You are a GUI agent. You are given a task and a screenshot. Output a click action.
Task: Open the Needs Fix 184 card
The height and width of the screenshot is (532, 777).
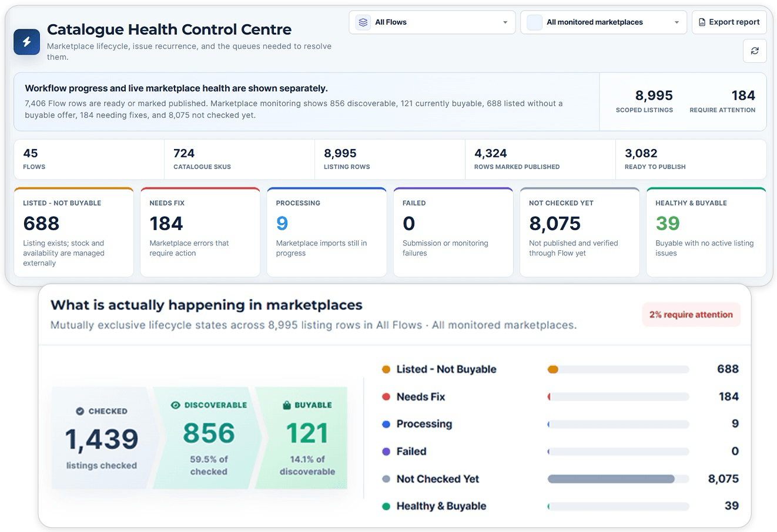coord(200,233)
